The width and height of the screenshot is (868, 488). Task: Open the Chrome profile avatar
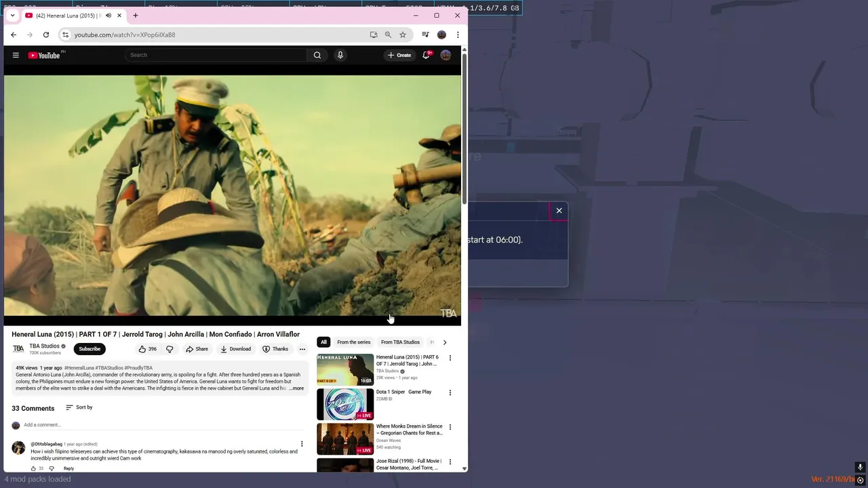tap(441, 35)
